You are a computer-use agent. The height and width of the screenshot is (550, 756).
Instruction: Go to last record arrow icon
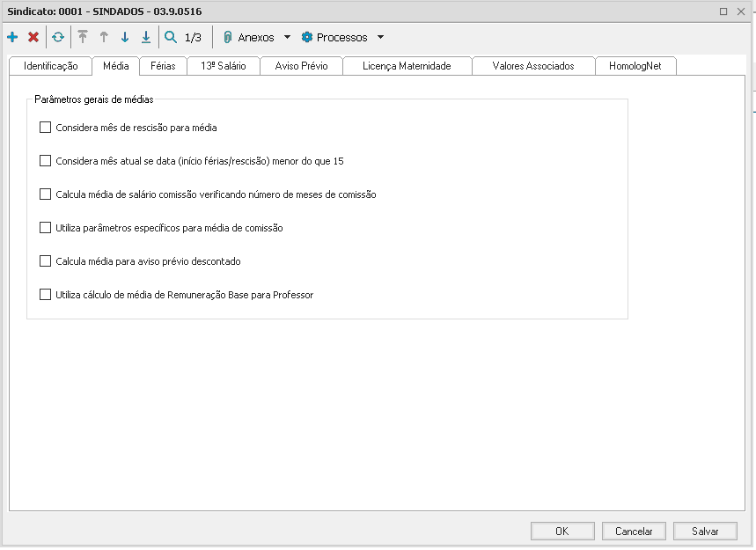coord(146,37)
